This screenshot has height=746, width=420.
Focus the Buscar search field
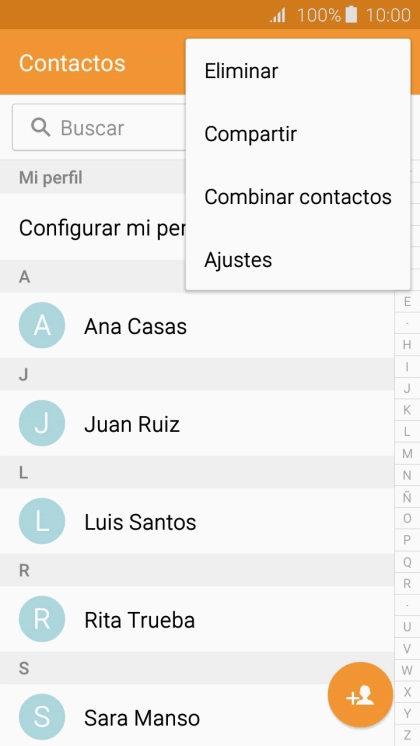[x=99, y=128]
